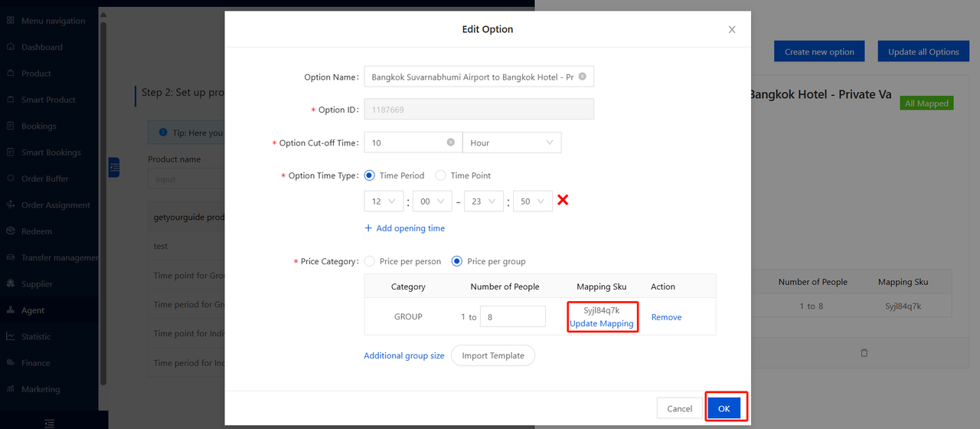Click the Agent sidebar icon
The width and height of the screenshot is (980, 429).
[x=11, y=310]
